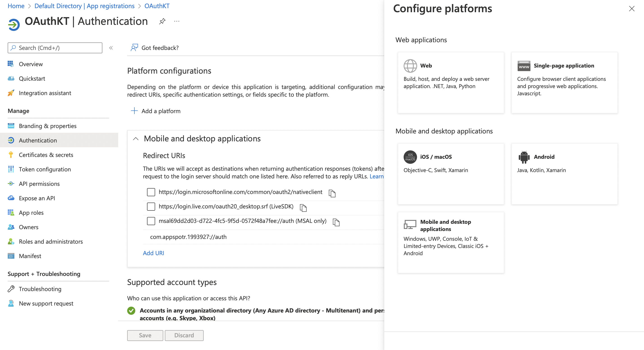Image resolution: width=644 pixels, height=350 pixels.
Task: Choose the Web platform card
Action: point(451,83)
